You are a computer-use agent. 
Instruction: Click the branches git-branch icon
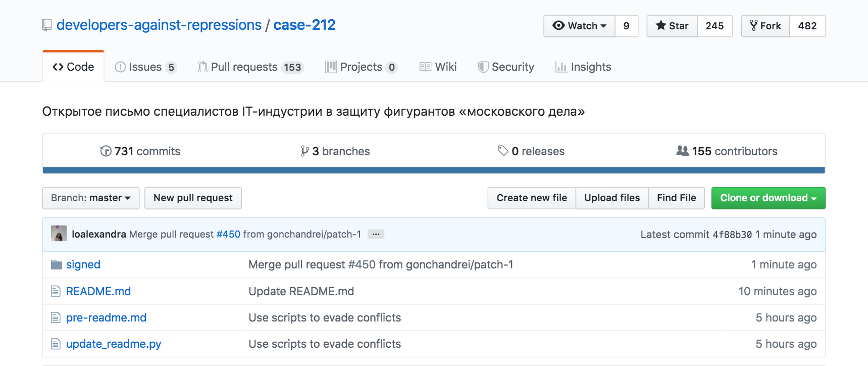[x=304, y=151]
